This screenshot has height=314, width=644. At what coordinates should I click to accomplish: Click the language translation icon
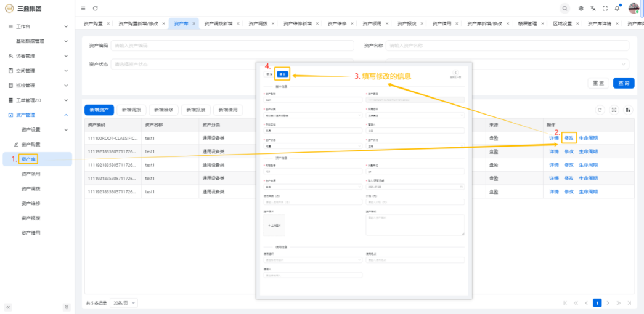pos(593,9)
